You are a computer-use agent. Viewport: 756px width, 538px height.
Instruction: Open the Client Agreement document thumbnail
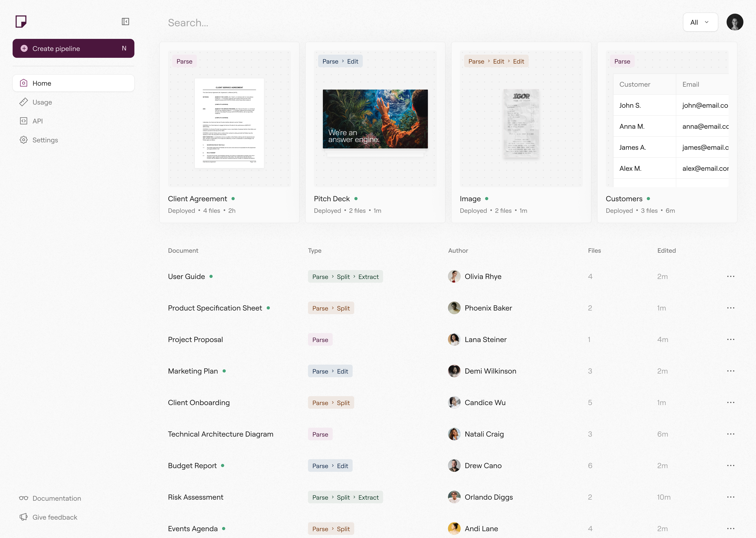[x=229, y=123]
